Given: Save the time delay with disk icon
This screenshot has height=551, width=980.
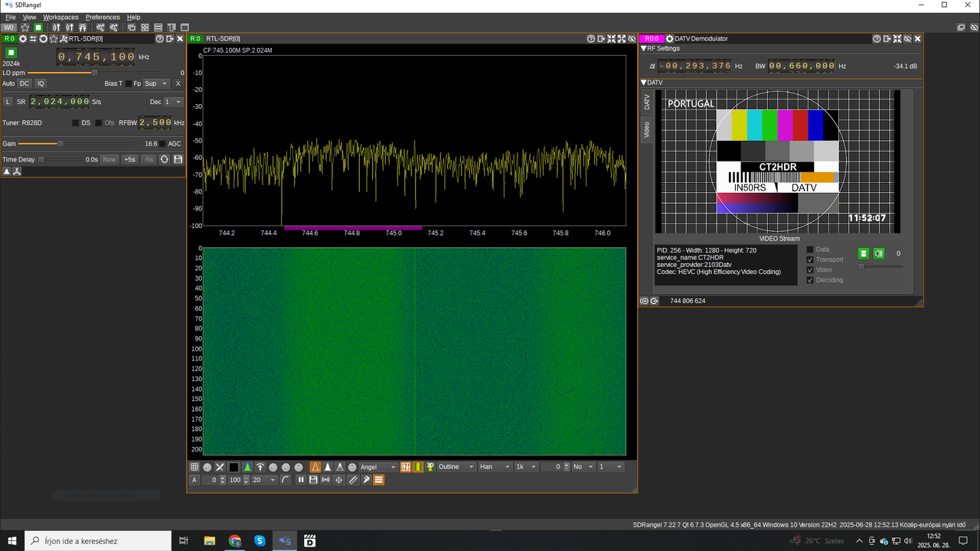Looking at the screenshot, I should click(x=178, y=159).
